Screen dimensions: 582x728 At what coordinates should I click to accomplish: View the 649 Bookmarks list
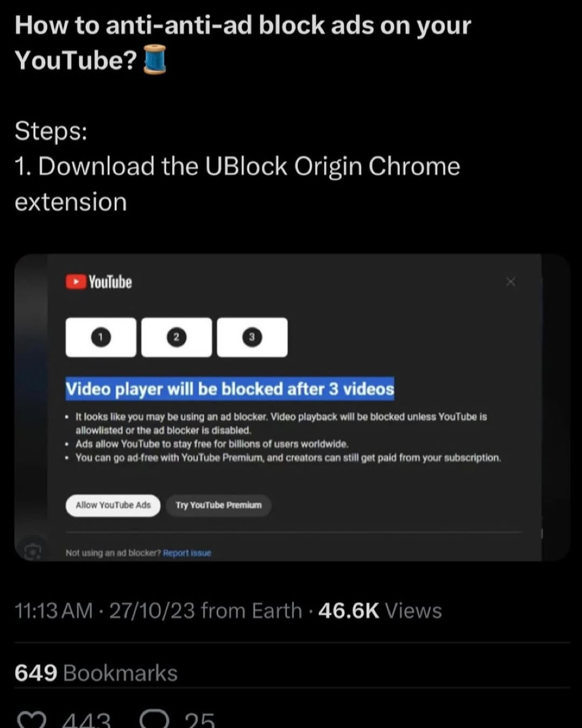click(x=96, y=673)
